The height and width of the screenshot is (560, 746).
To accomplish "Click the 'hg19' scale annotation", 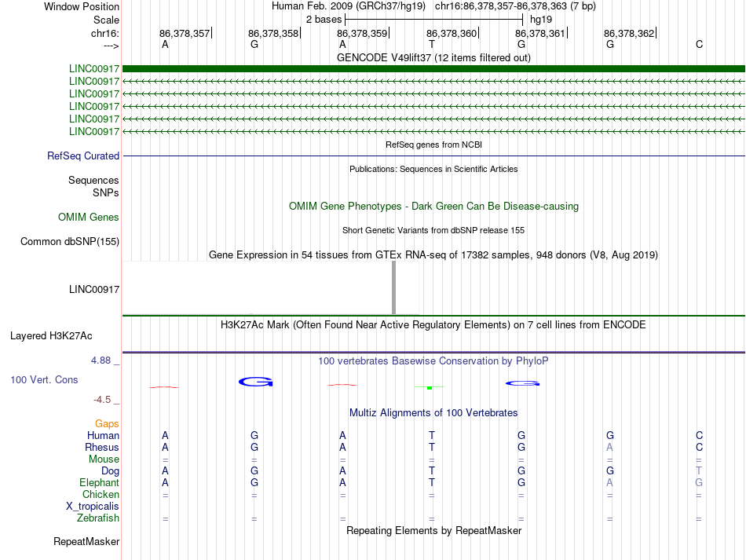I will click(541, 20).
